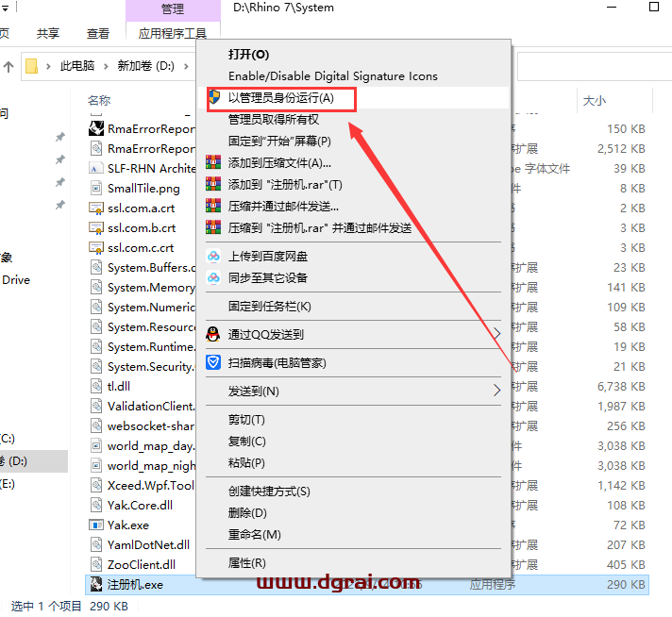The height and width of the screenshot is (617, 672).
Task: Click the SLF-RHN Architect font file icon
Action: 96,168
